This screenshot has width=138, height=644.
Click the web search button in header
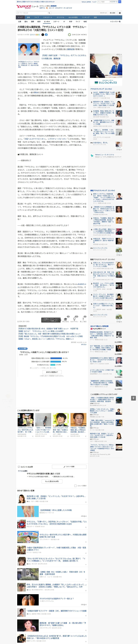click(120, 2)
